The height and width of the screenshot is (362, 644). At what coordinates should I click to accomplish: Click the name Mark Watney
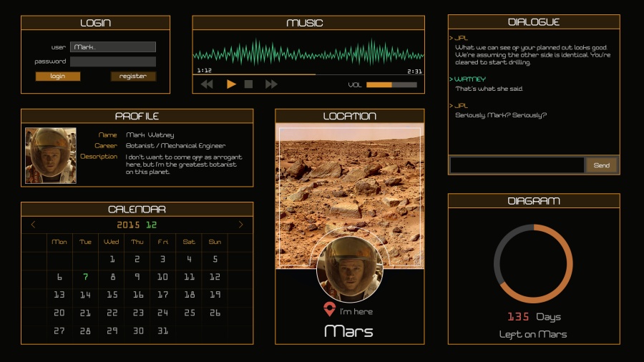pyautogui.click(x=150, y=135)
